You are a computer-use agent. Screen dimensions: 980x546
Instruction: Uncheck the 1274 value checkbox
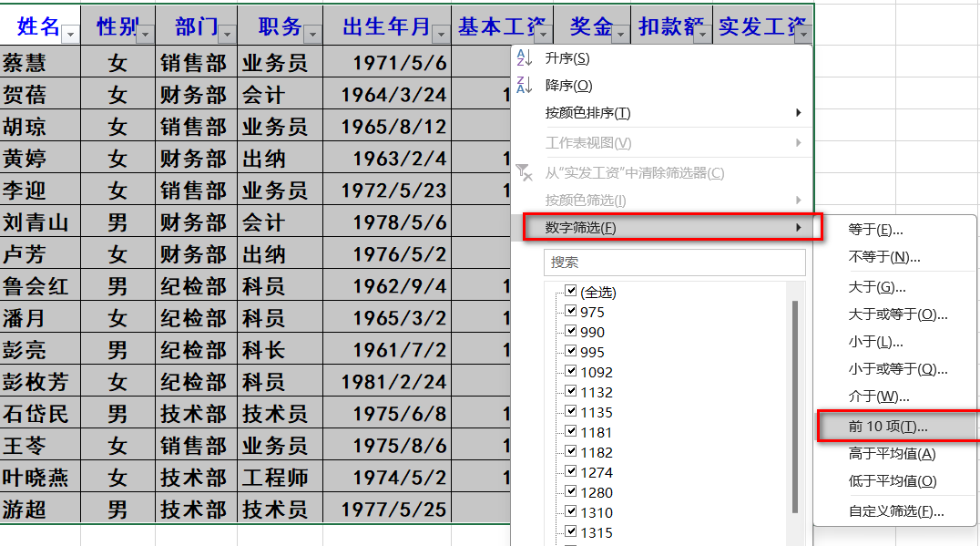[x=571, y=472]
